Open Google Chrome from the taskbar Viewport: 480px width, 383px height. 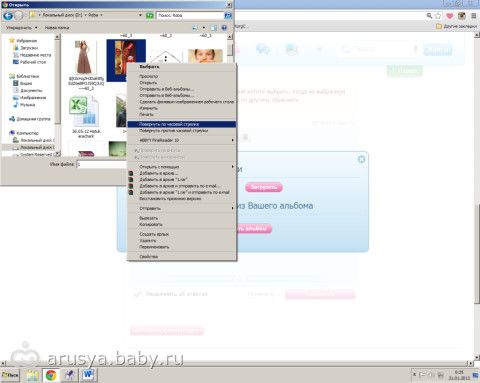click(x=51, y=375)
